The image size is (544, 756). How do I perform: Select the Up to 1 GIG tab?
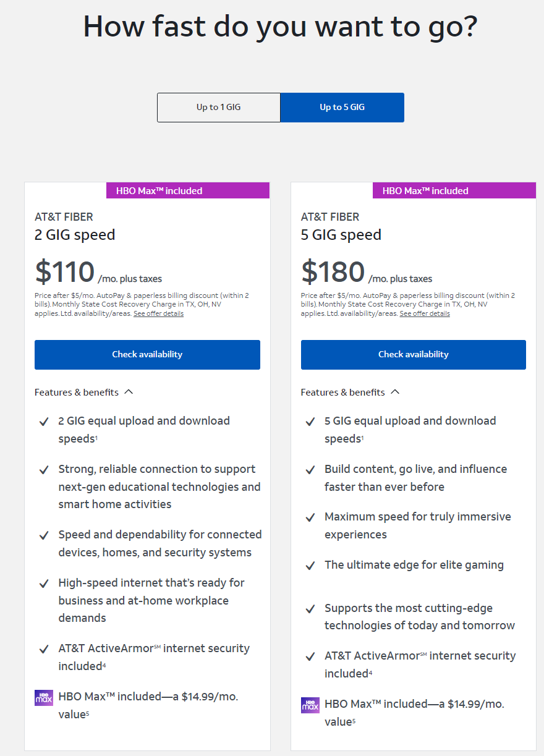point(219,108)
